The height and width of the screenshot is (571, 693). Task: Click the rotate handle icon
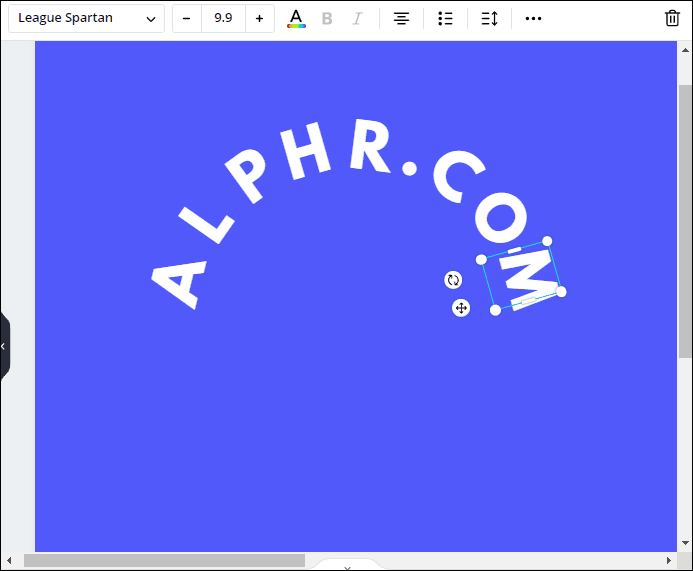point(453,280)
